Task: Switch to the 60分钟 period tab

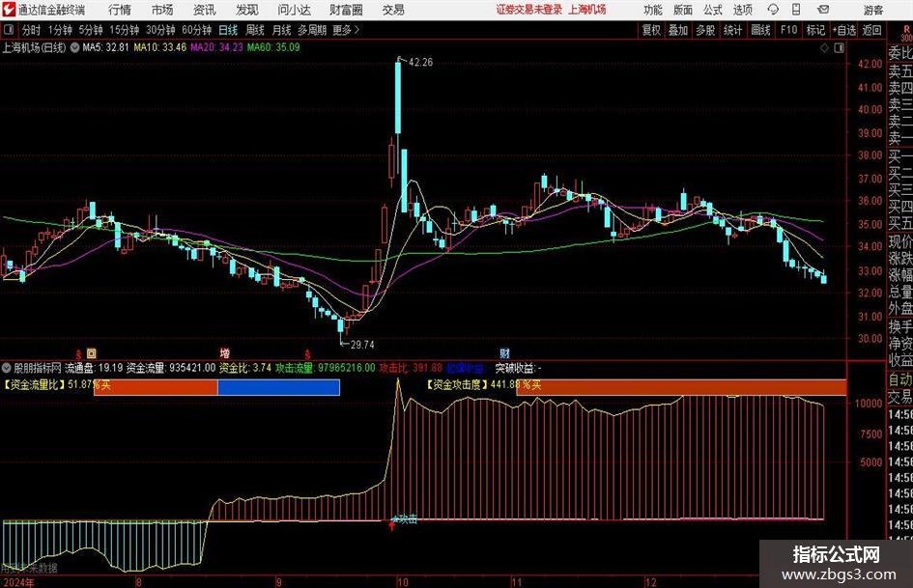Action: pos(196,30)
